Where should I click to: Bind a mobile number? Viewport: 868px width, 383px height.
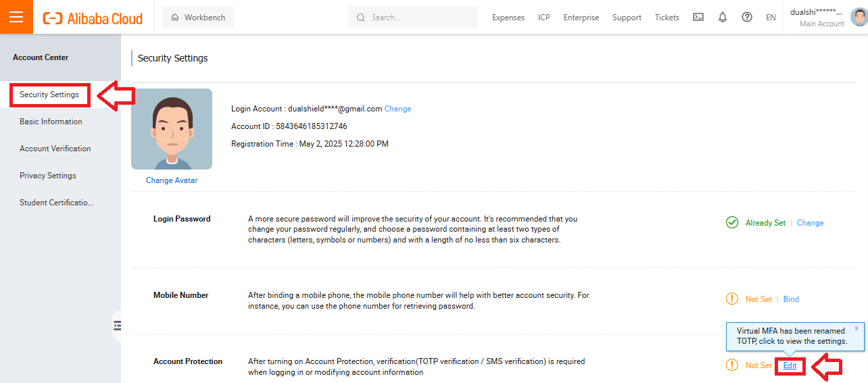coord(791,299)
